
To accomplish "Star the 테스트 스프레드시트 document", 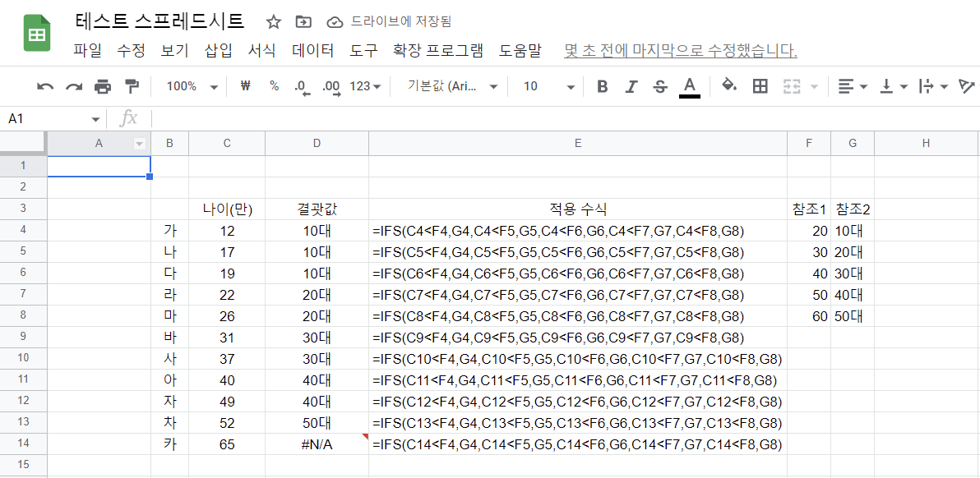I will (x=273, y=22).
